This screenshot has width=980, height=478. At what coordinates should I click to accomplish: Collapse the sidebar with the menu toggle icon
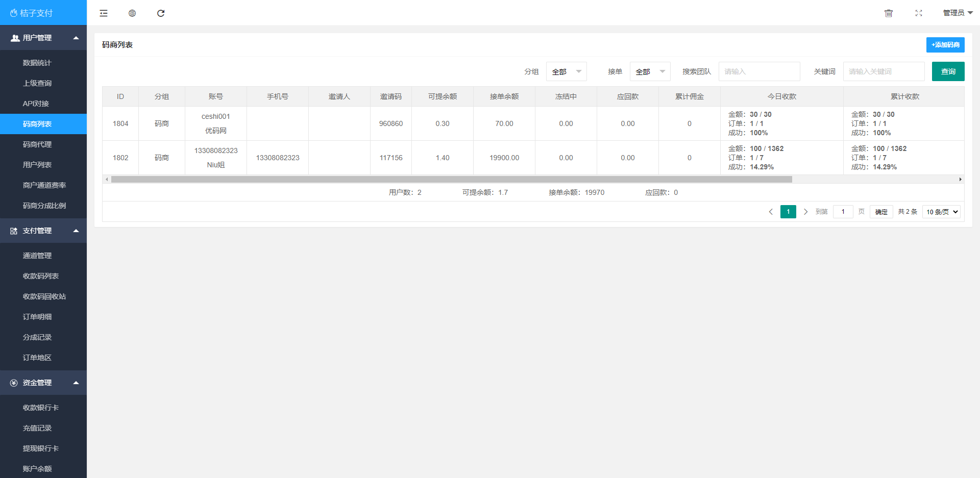pos(104,13)
